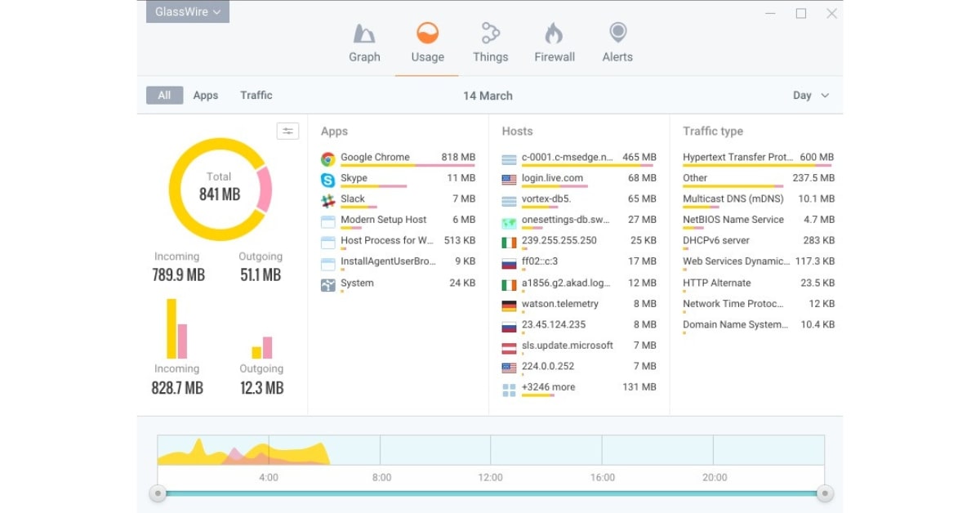This screenshot has width=980, height=513.
Task: Click the Google Chrome app icon
Action: (328, 158)
